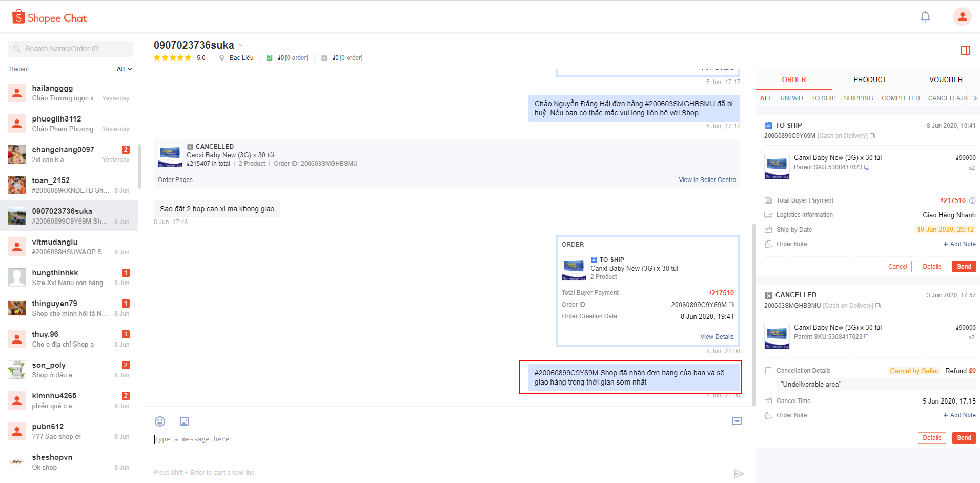
Task: Click Order Pages under cancelled order
Action: (x=175, y=180)
